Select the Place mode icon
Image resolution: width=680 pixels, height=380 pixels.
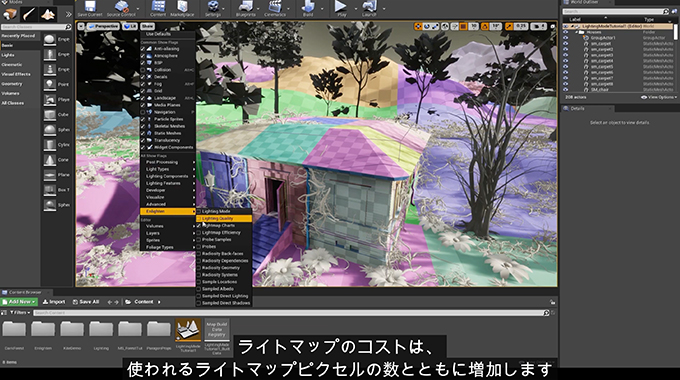[10, 14]
